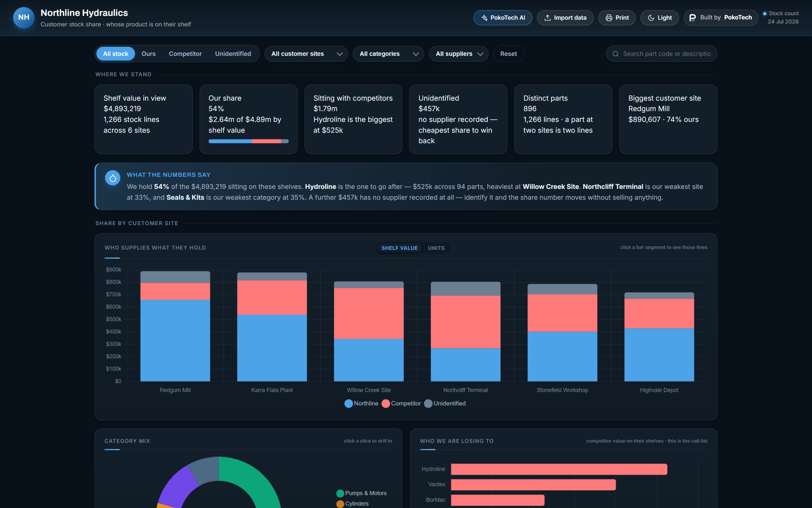Open Sitting with competitors card

(x=353, y=119)
